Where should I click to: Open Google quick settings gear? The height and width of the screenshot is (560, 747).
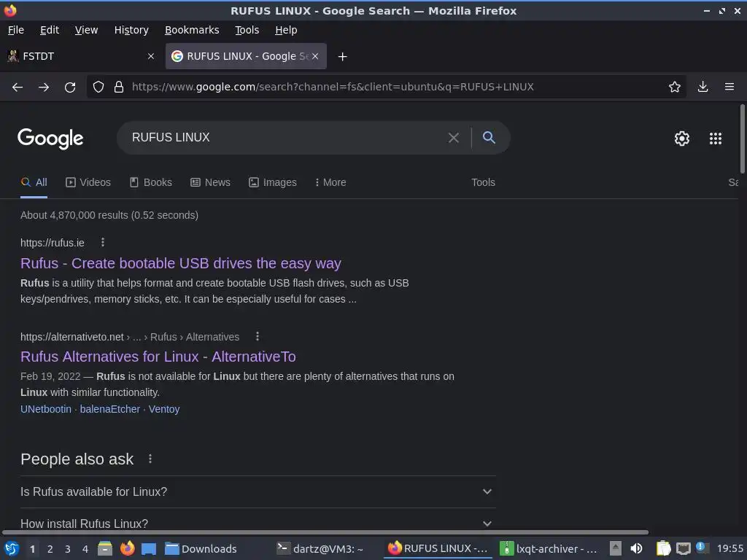click(682, 139)
